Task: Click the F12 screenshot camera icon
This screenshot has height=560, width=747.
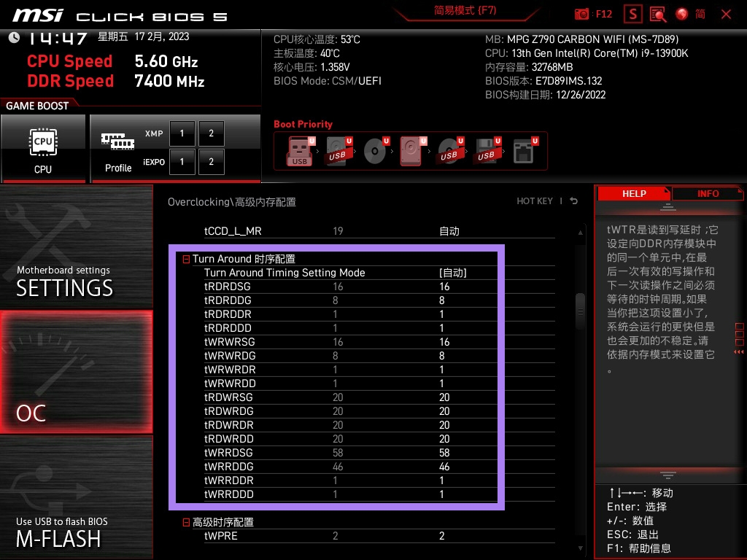Action: (x=581, y=15)
